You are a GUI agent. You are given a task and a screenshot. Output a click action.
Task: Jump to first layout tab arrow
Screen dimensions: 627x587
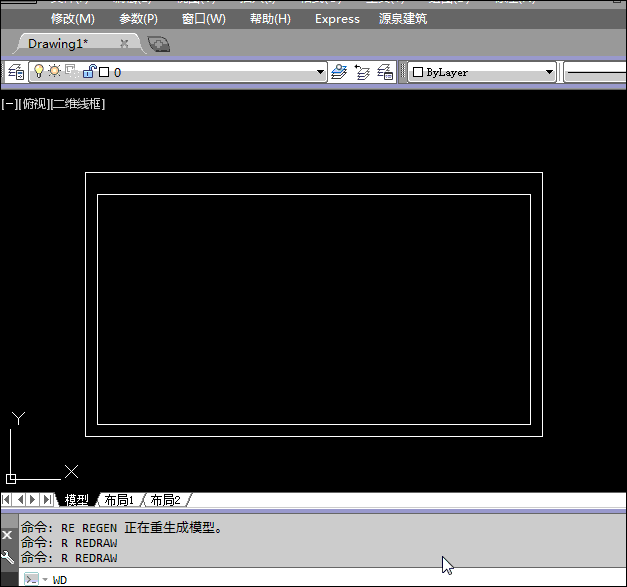click(x=6, y=499)
